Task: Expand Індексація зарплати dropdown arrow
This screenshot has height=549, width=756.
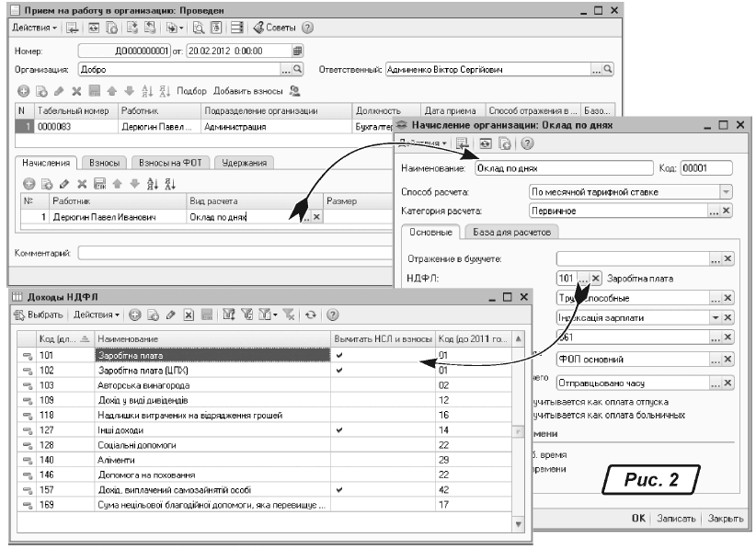Action: coord(714,317)
